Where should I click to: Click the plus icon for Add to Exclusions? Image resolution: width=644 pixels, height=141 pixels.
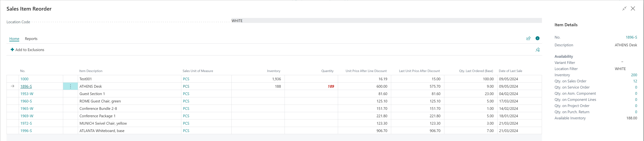(12, 50)
